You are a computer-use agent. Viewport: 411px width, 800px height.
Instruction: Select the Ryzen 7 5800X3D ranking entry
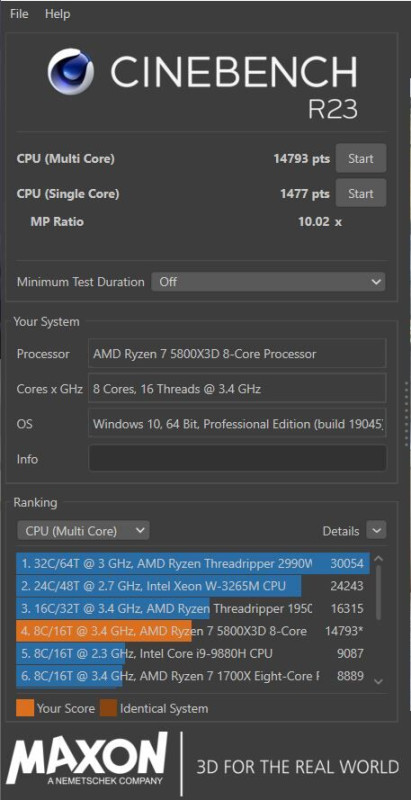193,631
